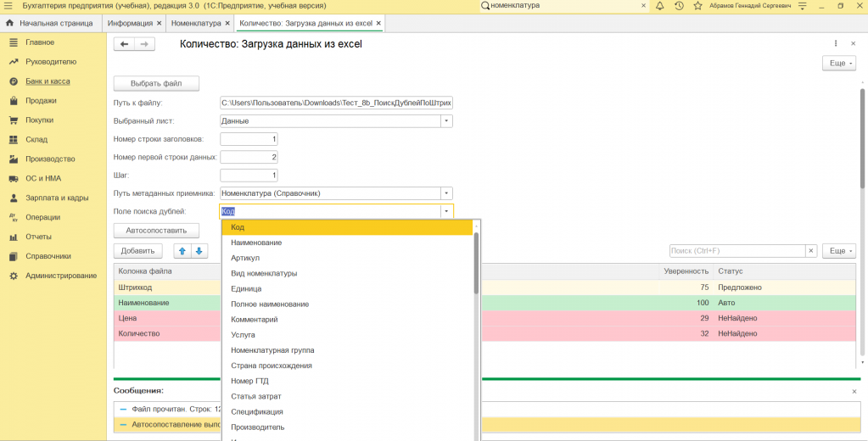Click the form's vertical scrollbar
The image size is (868, 441).
[x=862, y=138]
